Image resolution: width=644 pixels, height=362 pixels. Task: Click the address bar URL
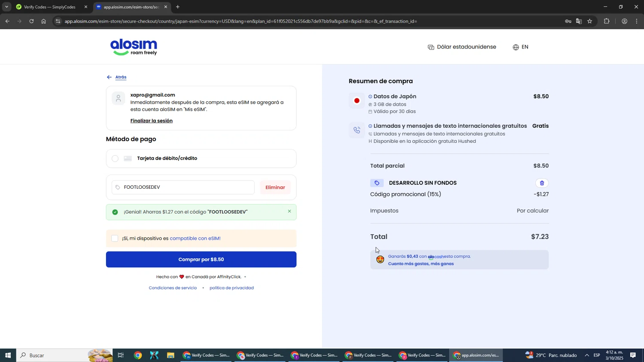(241, 21)
